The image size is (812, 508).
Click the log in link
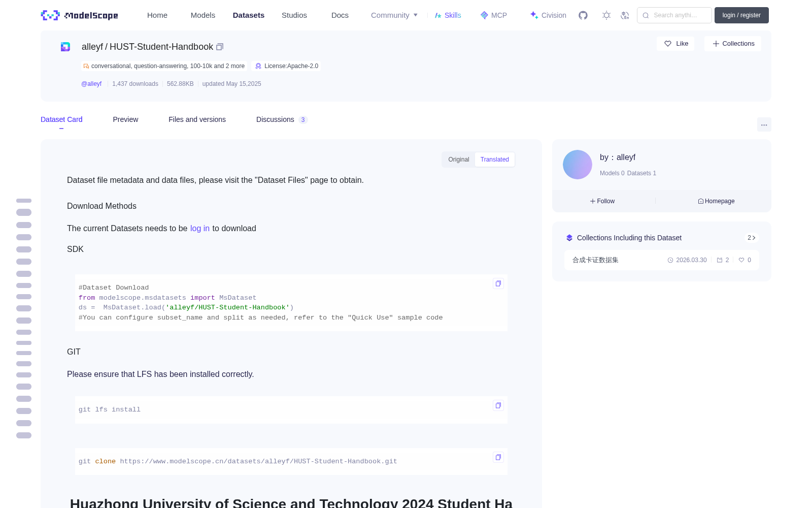[x=200, y=229]
